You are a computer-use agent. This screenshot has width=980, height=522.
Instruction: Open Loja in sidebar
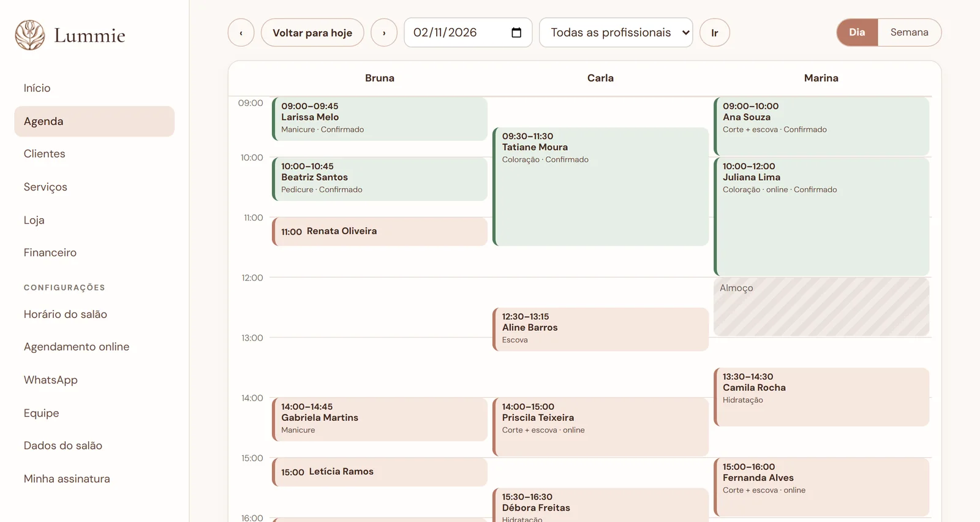94,220
